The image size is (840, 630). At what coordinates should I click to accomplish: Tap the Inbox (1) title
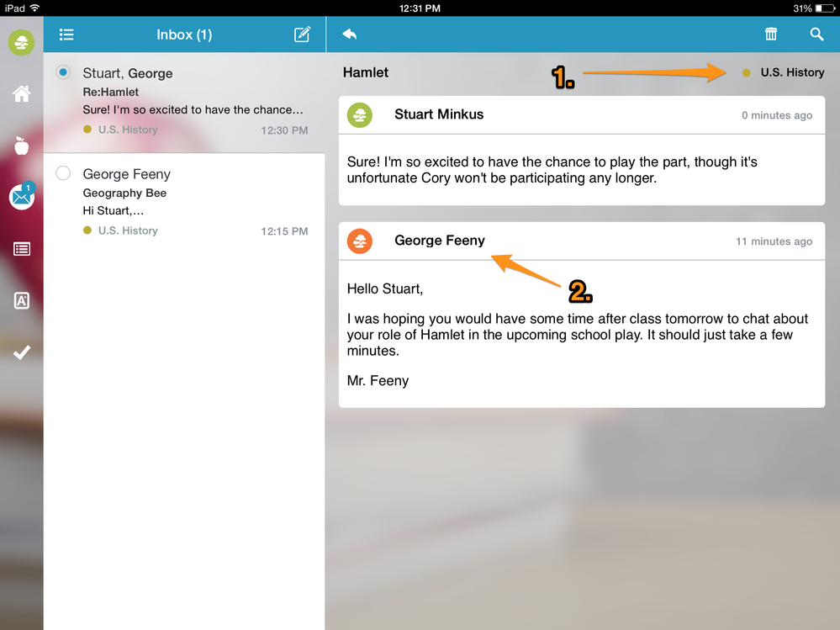(x=184, y=34)
